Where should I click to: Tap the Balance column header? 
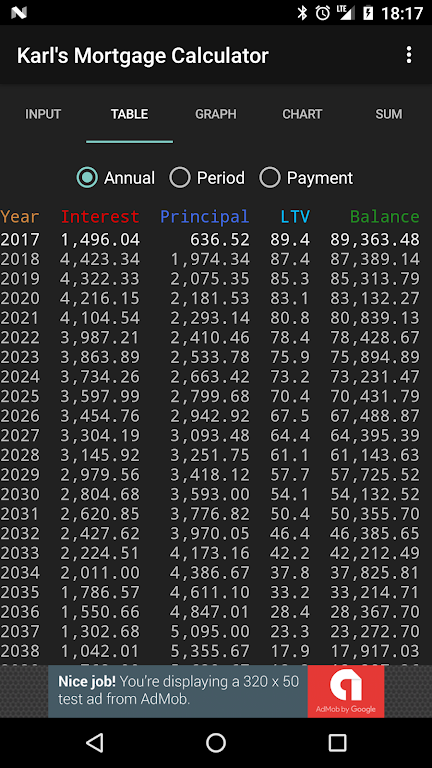385,216
